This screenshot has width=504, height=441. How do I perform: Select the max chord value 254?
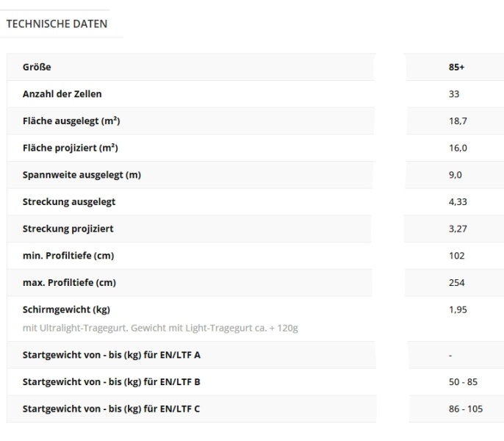click(x=456, y=282)
